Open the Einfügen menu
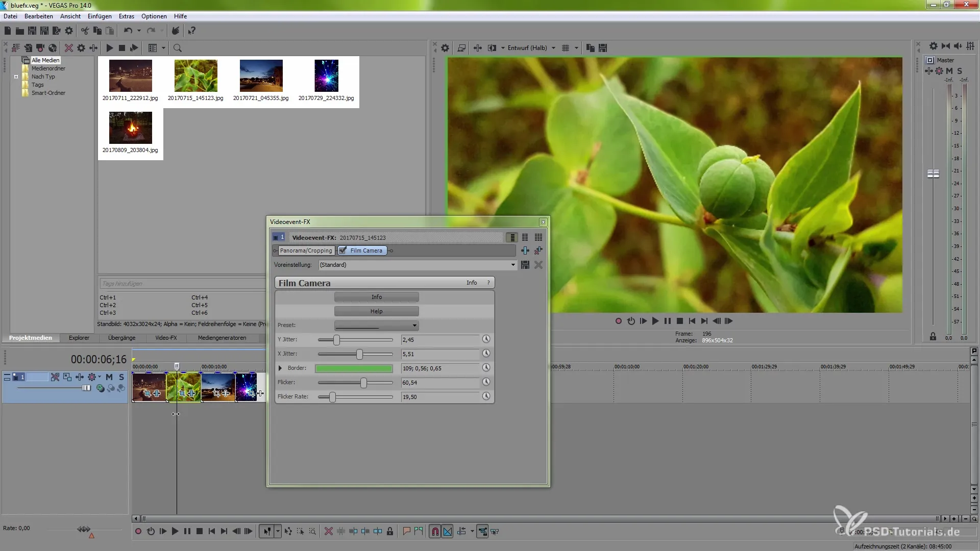 (x=100, y=16)
